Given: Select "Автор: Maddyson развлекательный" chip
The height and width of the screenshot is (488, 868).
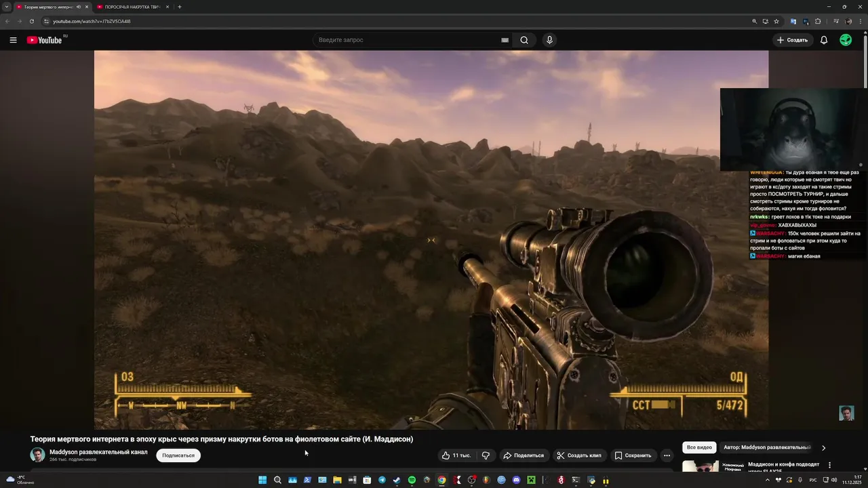Looking at the screenshot, I should coord(766,447).
